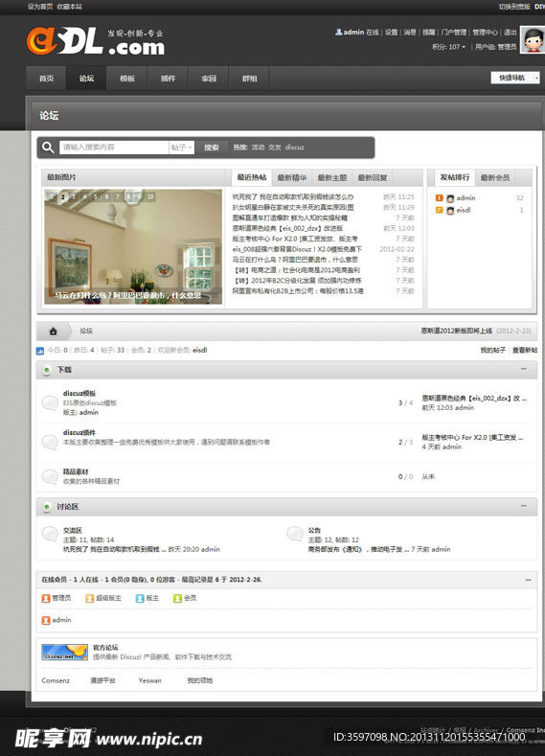This screenshot has height=756, width=545.
Task: Switch to the 最新精华 tab
Action: point(291,178)
